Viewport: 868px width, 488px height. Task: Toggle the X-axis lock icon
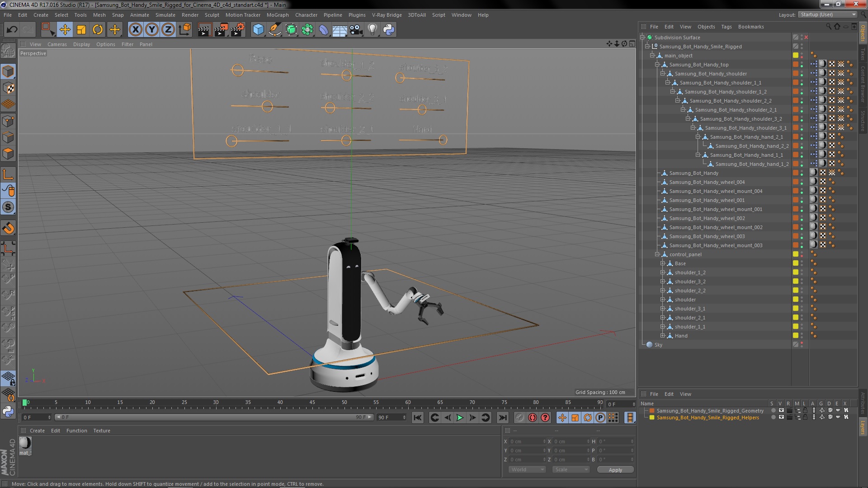coord(135,30)
